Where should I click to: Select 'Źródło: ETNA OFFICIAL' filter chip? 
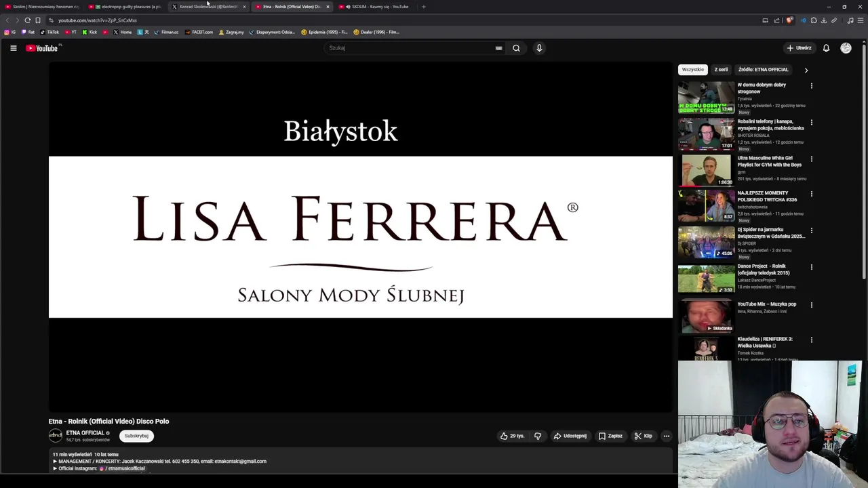[x=763, y=70]
